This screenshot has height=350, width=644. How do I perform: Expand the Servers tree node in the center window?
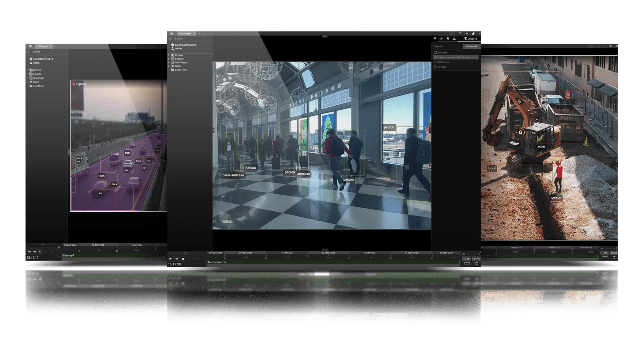169,55
